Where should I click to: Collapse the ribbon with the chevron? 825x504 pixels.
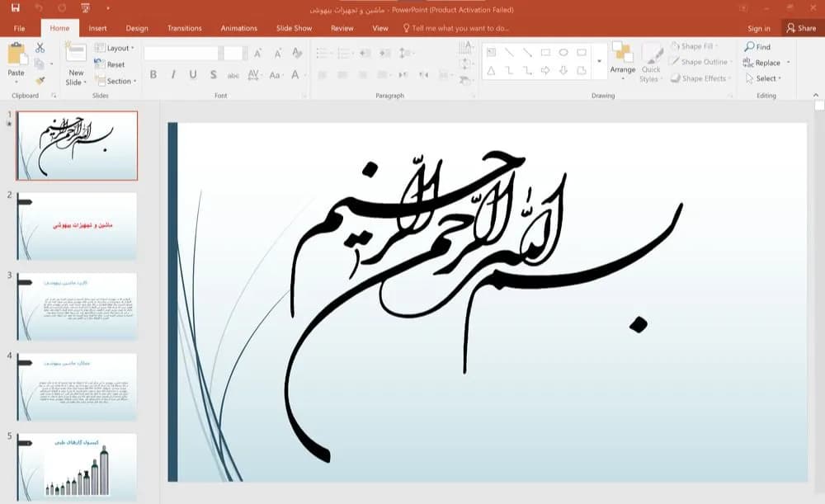816,95
